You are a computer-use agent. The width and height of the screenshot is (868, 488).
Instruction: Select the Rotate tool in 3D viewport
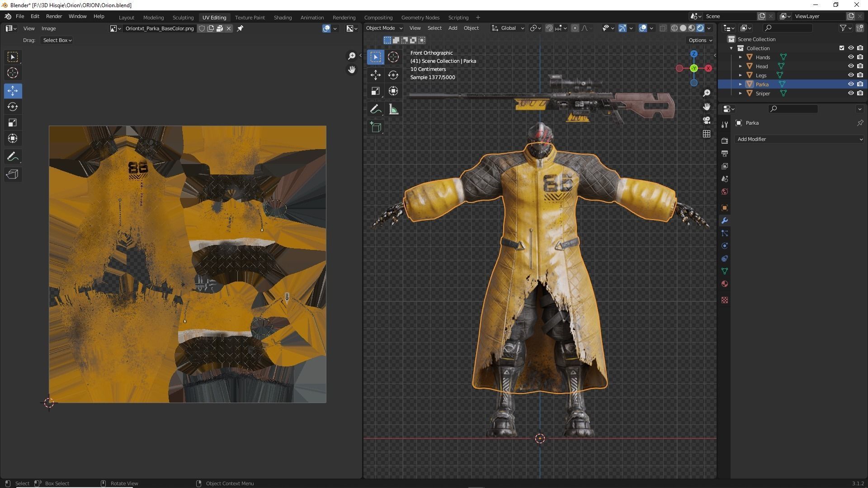click(393, 75)
